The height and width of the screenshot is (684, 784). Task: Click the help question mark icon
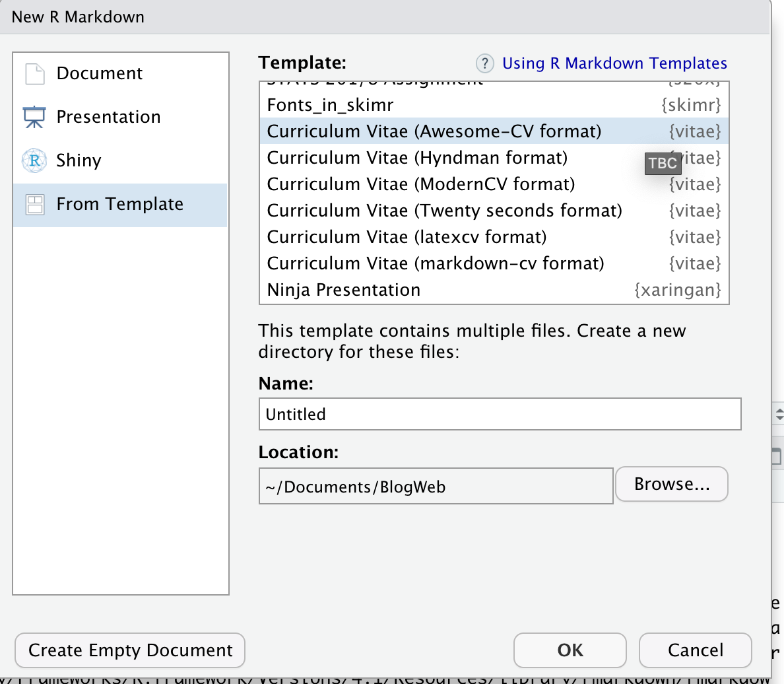tap(484, 63)
